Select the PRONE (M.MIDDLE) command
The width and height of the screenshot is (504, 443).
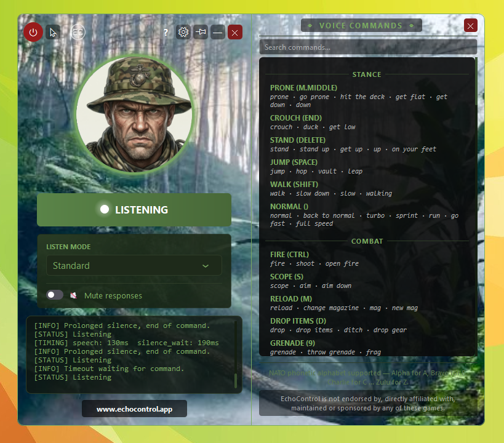(x=304, y=88)
